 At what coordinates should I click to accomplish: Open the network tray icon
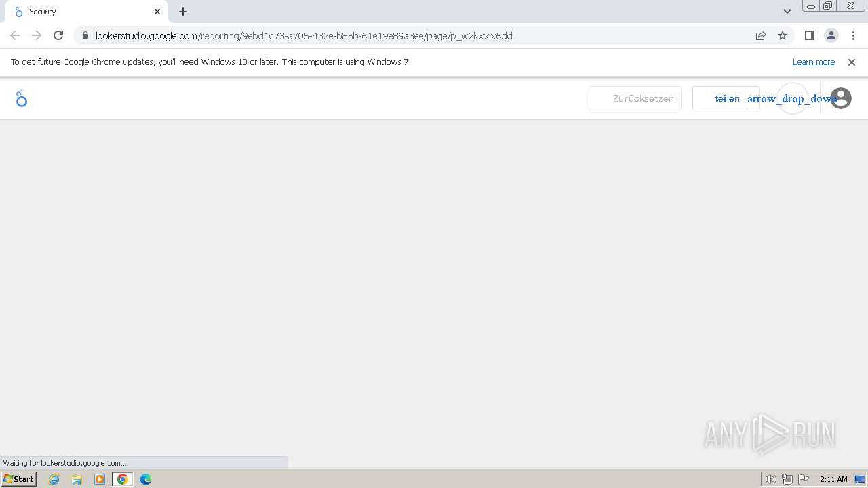pos(787,479)
